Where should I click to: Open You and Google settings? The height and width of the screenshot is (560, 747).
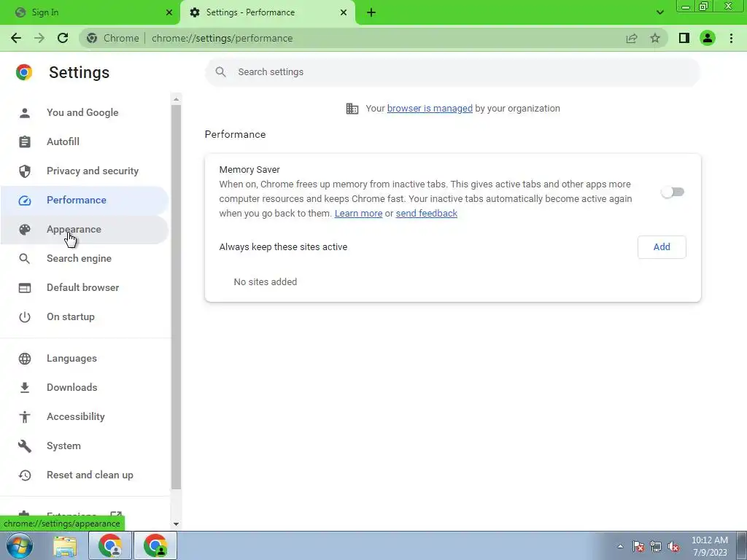85,113
